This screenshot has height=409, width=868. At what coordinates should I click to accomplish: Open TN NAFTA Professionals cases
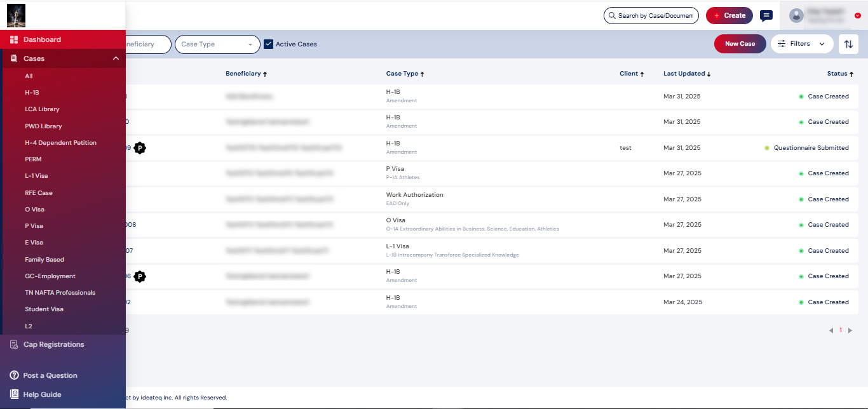(60, 293)
